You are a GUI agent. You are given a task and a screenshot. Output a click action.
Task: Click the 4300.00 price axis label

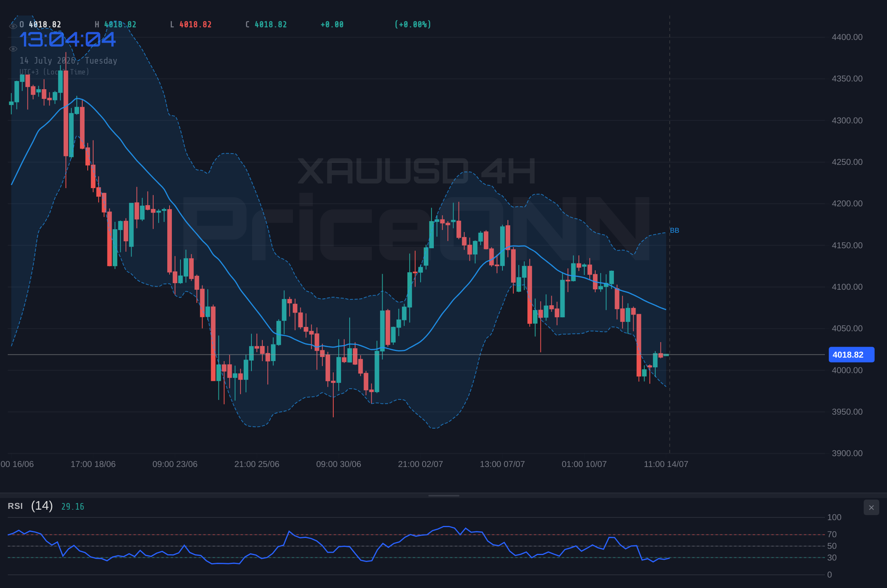click(x=847, y=121)
